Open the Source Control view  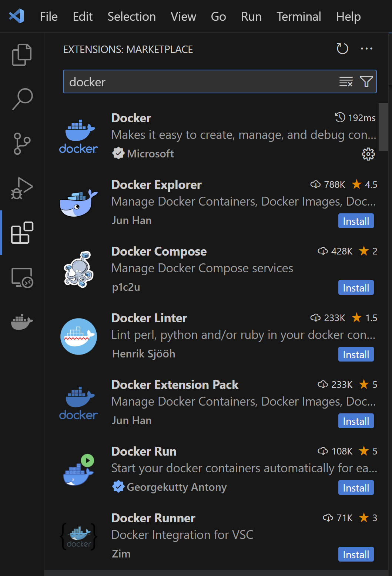point(22,144)
